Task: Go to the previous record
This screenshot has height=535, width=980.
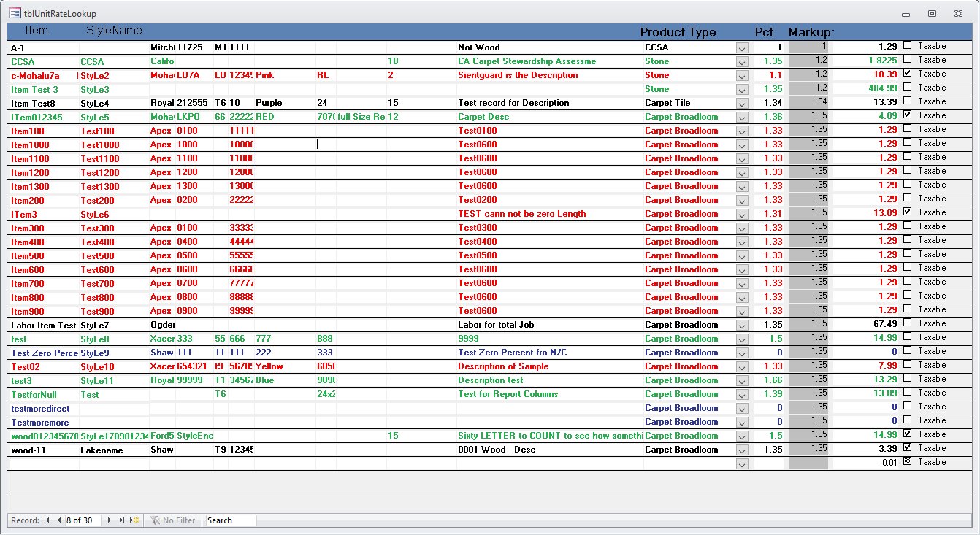Action: coord(58,520)
